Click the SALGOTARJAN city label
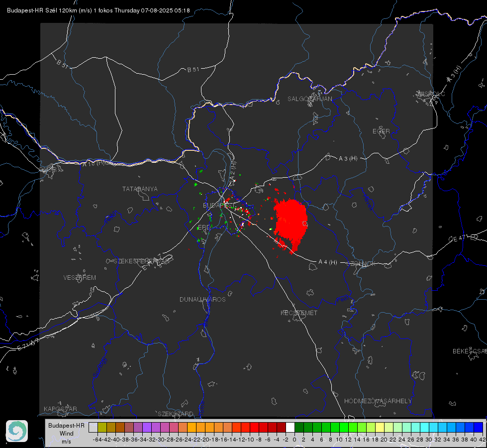The width and height of the screenshot is (487, 448). 309,99
